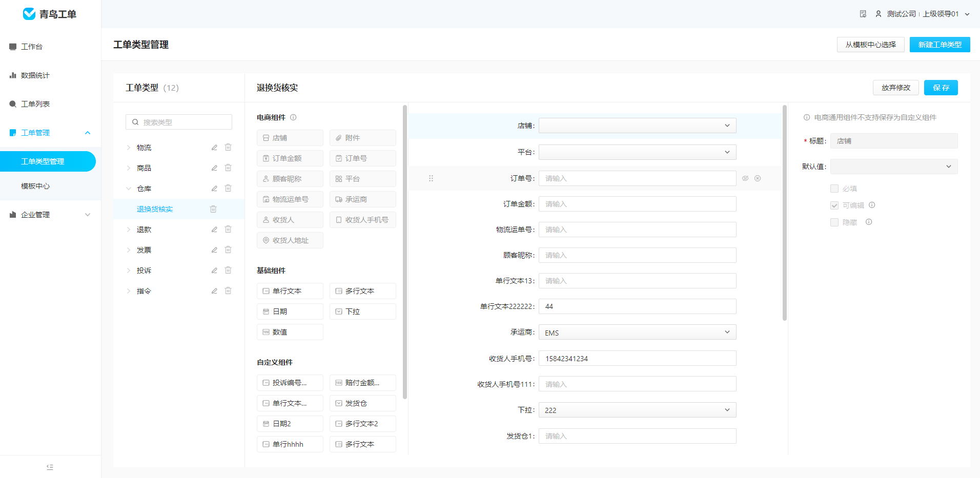The width and height of the screenshot is (980, 478).
Task: Delete the 商品 work order type
Action: pyautogui.click(x=228, y=168)
